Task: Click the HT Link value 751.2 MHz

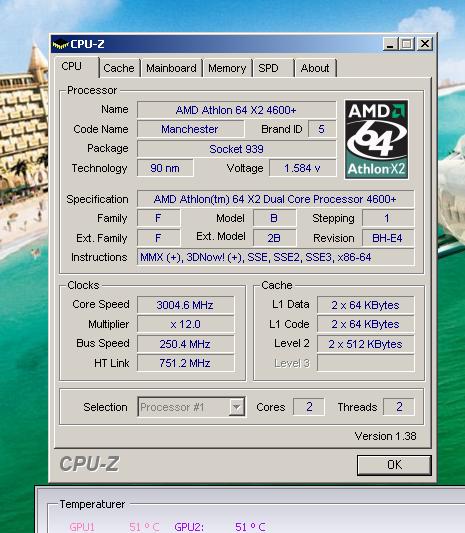Action: click(x=186, y=363)
